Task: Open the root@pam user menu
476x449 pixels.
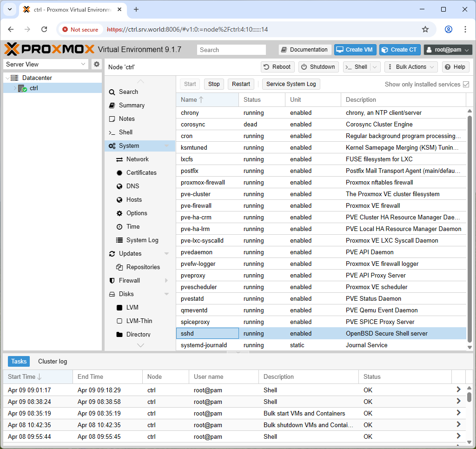Action: tap(448, 50)
